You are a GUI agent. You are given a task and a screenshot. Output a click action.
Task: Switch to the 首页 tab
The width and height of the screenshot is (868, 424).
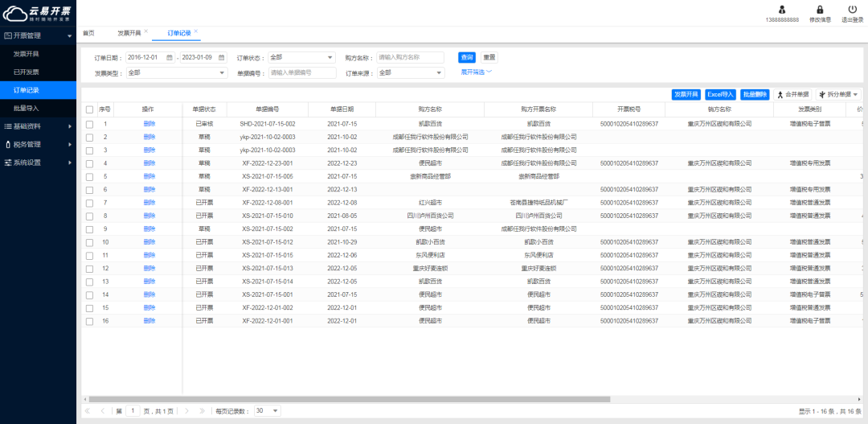coord(88,33)
